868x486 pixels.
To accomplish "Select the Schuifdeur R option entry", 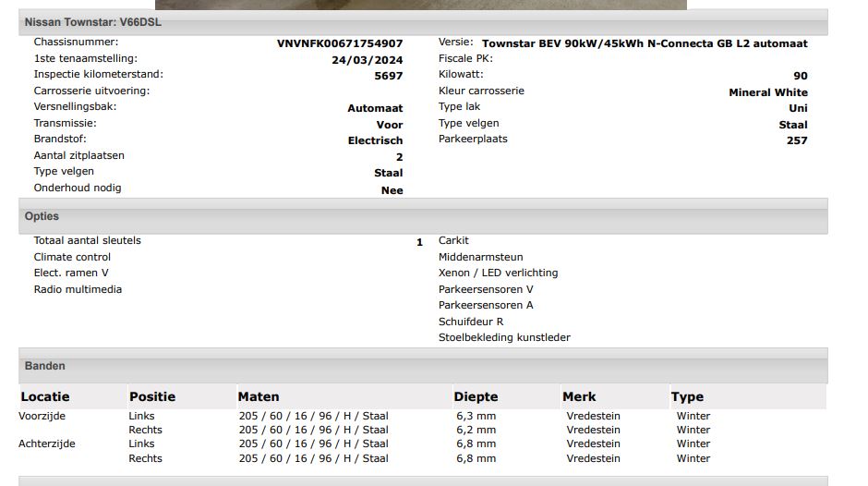I will pos(470,322).
